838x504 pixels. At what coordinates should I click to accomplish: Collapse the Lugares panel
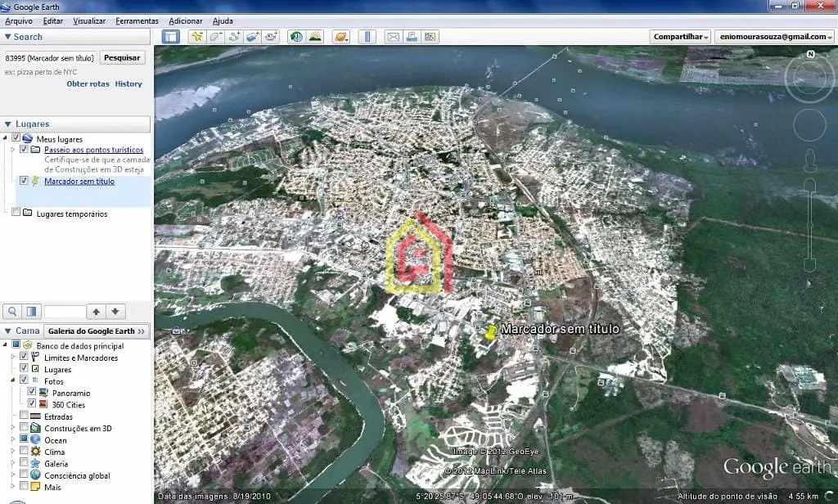point(7,124)
